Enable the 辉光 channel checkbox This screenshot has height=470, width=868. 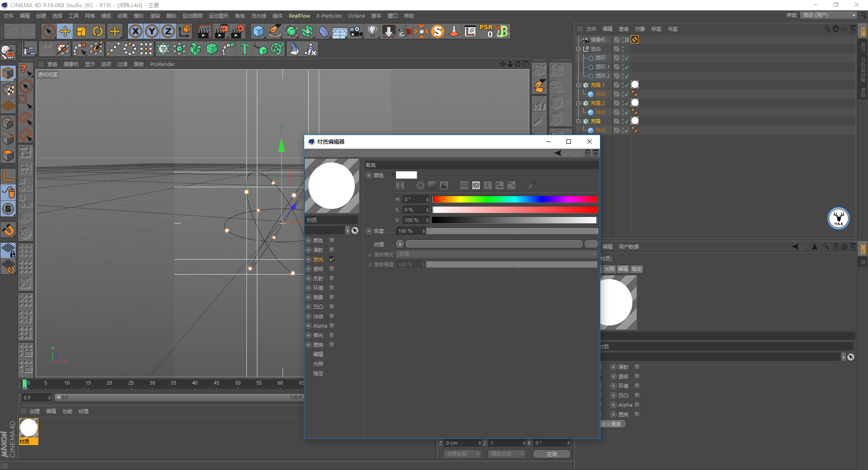coord(332,335)
